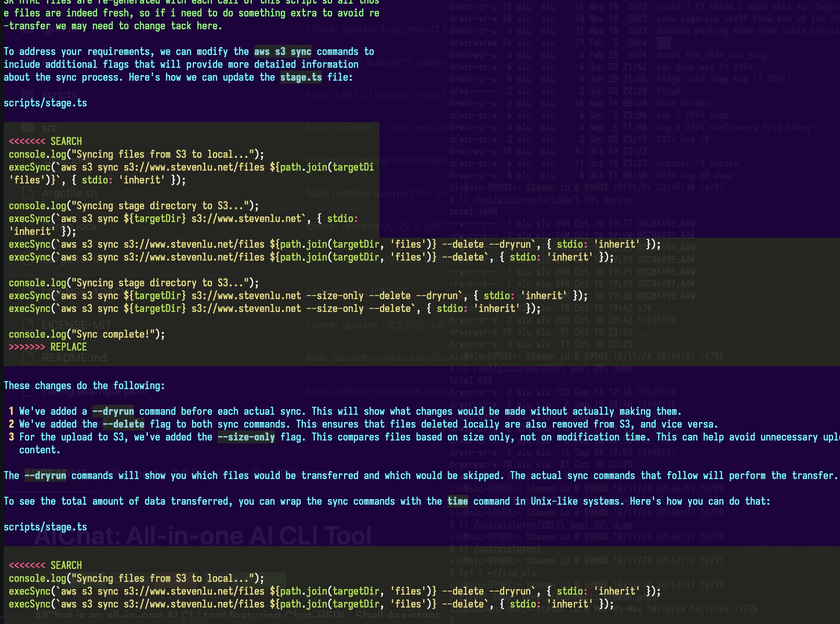Click DSC04492.ARW file in background terminal
The image size is (840, 624).
pos(666,224)
